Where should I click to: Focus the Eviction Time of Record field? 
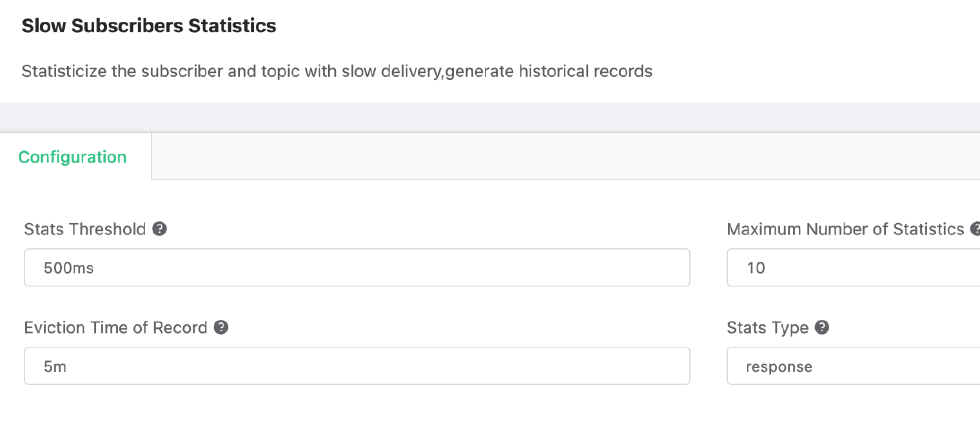(357, 366)
